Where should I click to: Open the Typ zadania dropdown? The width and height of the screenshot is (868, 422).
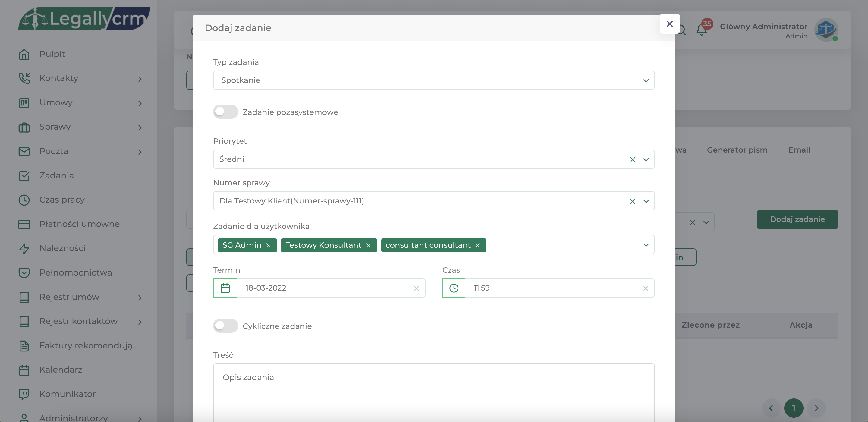(x=434, y=80)
